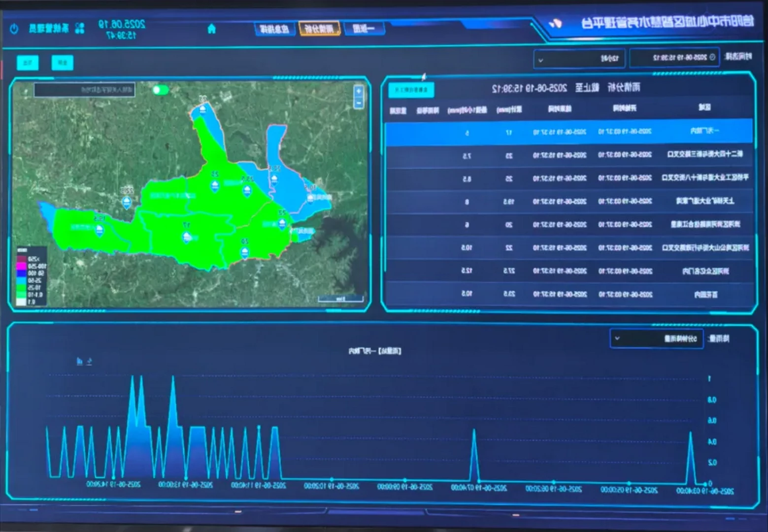Click the chevron of duration dropdown
This screenshot has width=768, height=532.
click(x=541, y=60)
